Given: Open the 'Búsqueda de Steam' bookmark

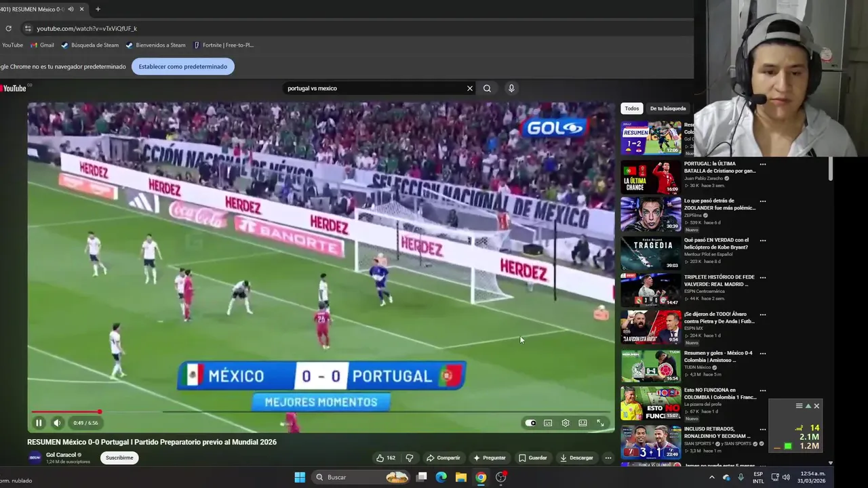Looking at the screenshot, I should pos(90,45).
